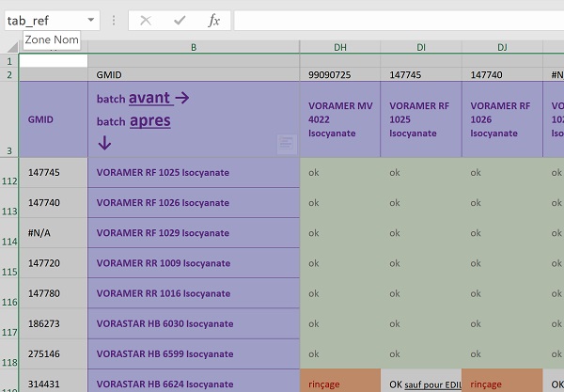
Task: Click VORAMER RF 1026 Isocyanate row label
Action: pyautogui.click(x=194, y=203)
